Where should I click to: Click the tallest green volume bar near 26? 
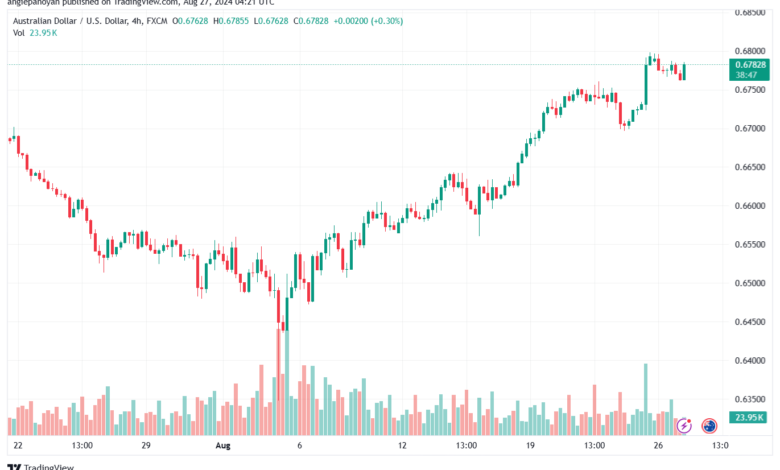646,399
